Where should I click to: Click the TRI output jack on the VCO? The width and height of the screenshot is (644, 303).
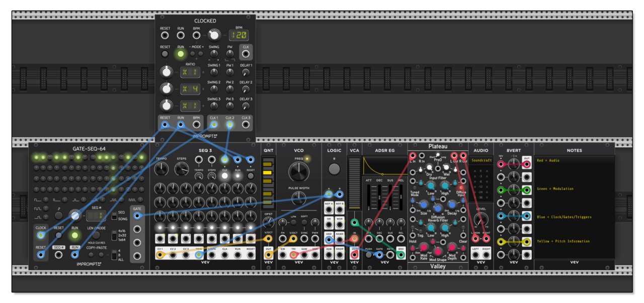pyautogui.click(x=293, y=255)
